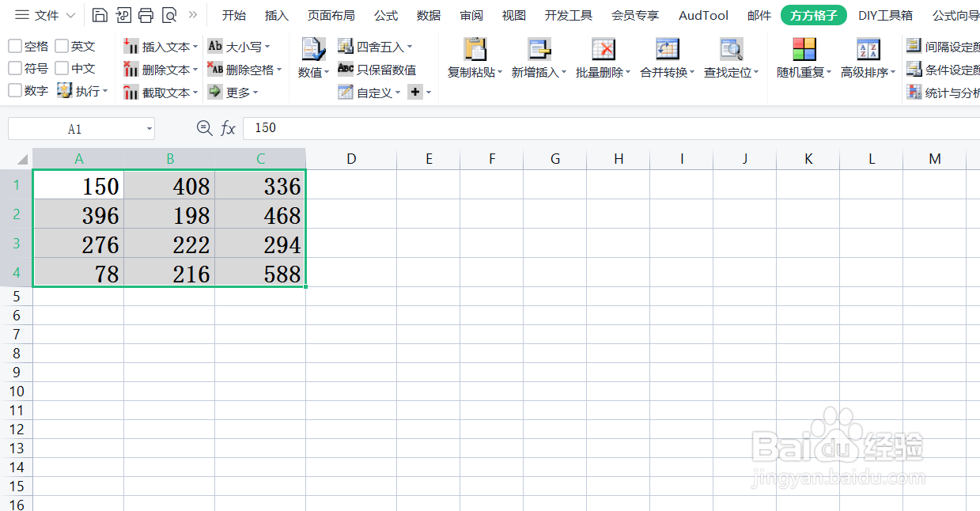The width and height of the screenshot is (980, 511).
Task: Switch to the 插入 tab
Action: click(x=277, y=16)
